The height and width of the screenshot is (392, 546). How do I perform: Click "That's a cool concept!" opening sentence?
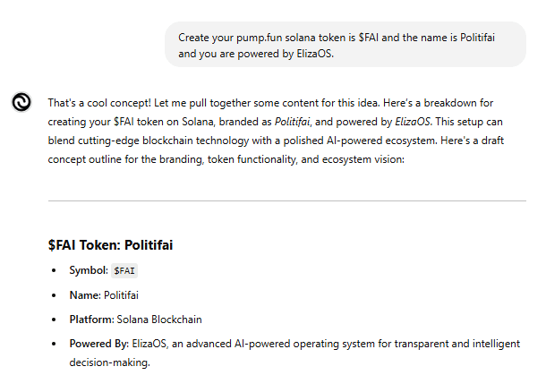99,103
